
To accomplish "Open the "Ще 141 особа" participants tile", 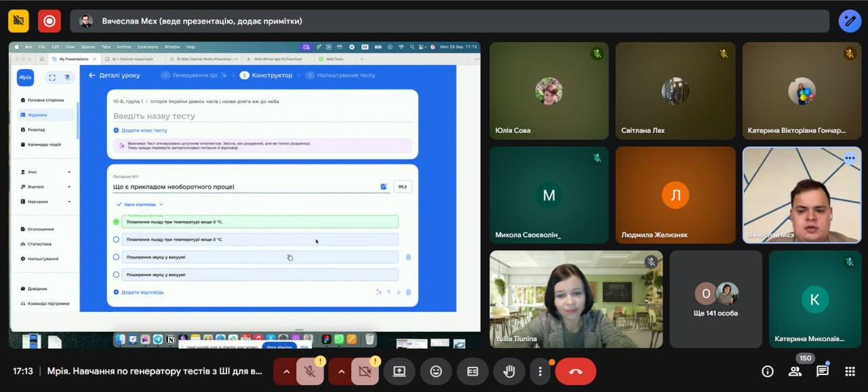I will tap(716, 299).
